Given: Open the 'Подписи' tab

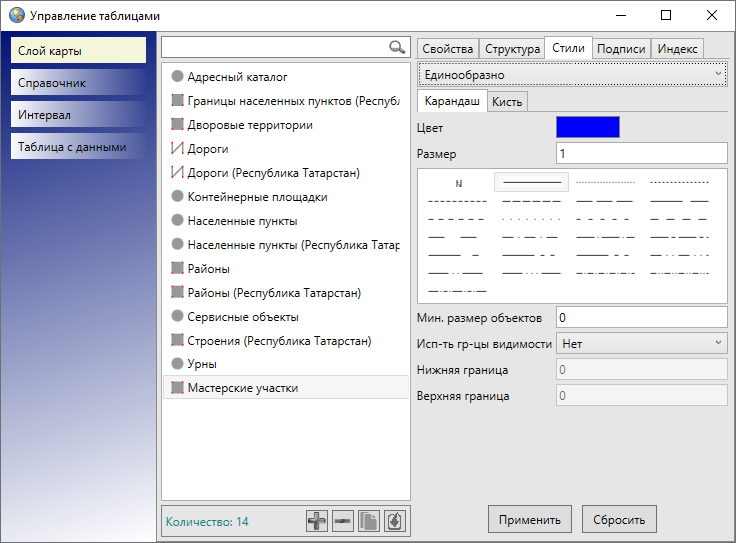Looking at the screenshot, I should click(x=621, y=49).
